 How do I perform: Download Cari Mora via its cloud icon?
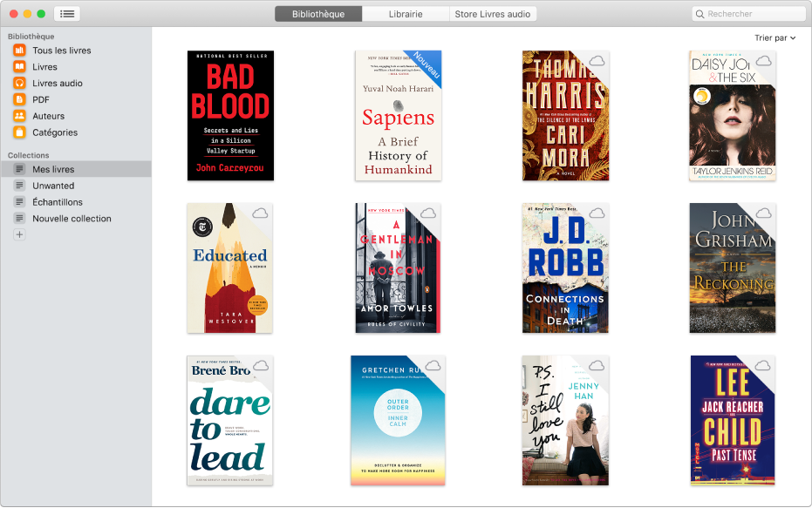coord(597,60)
